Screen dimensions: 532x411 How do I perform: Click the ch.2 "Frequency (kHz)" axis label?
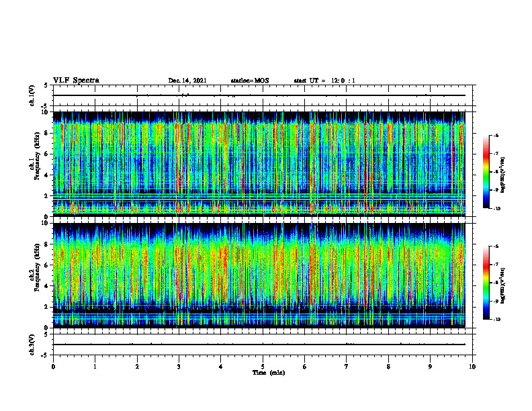[37, 267]
